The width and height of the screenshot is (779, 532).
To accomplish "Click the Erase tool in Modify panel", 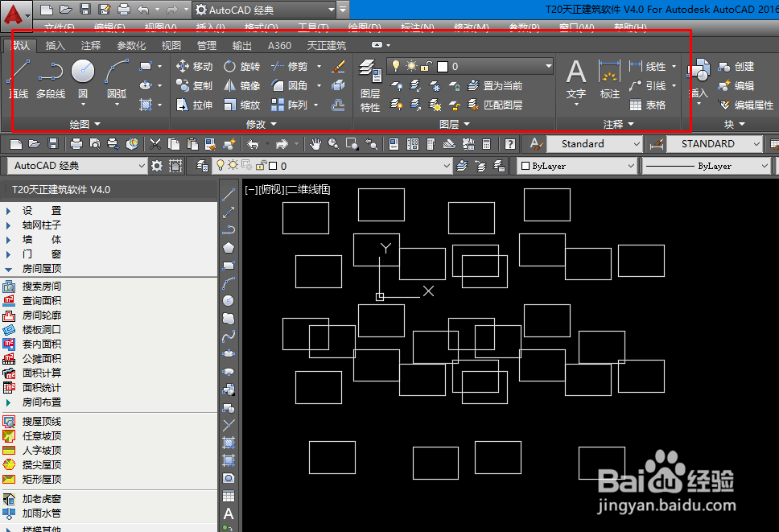I will coord(338,66).
